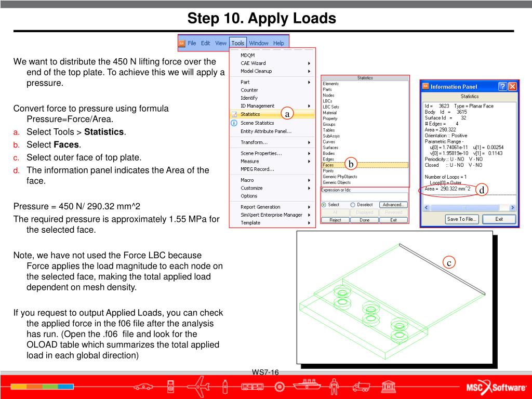Expand the Part submenu arrow
Screen dimensions: 532x399
pos(309,82)
